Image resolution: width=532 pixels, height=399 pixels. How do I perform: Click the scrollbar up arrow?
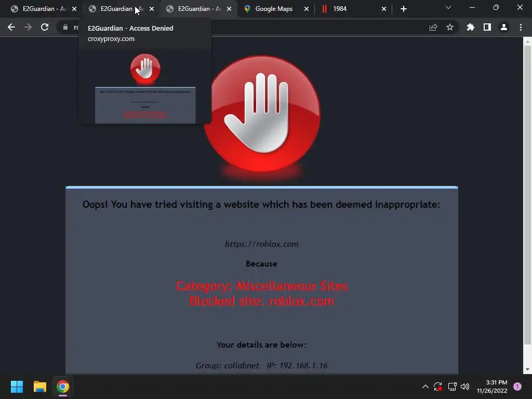coord(527,41)
